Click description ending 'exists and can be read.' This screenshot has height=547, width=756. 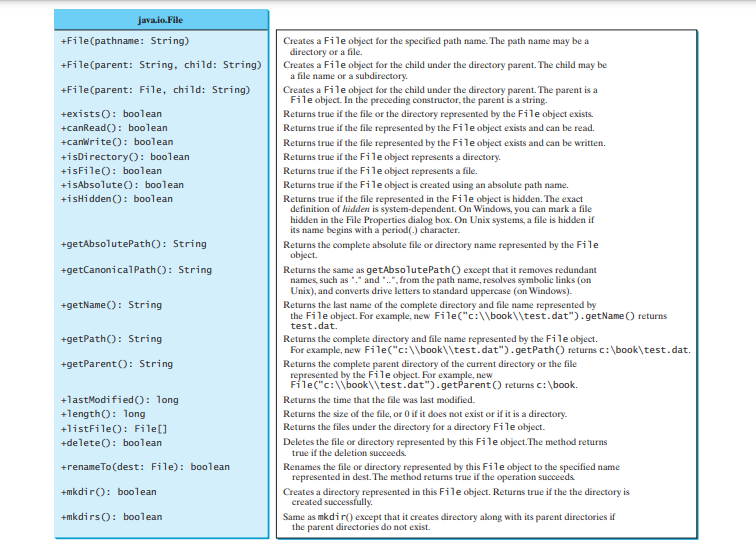coord(439,128)
